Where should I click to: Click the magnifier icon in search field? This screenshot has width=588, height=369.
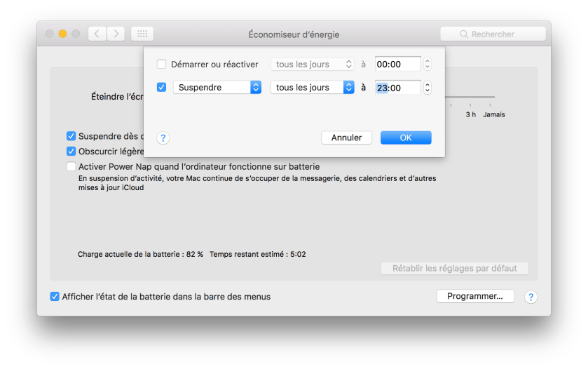tap(464, 34)
